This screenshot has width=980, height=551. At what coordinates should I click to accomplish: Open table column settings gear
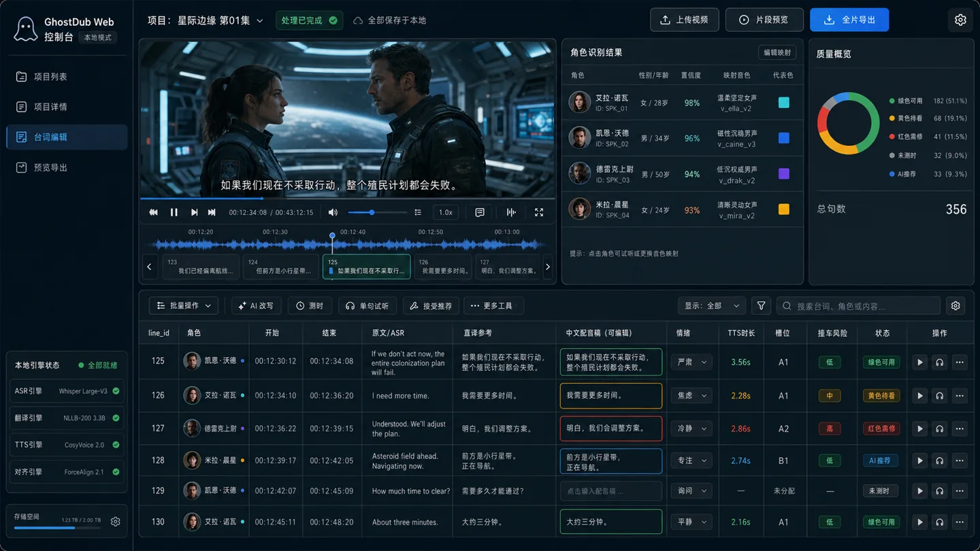click(955, 306)
